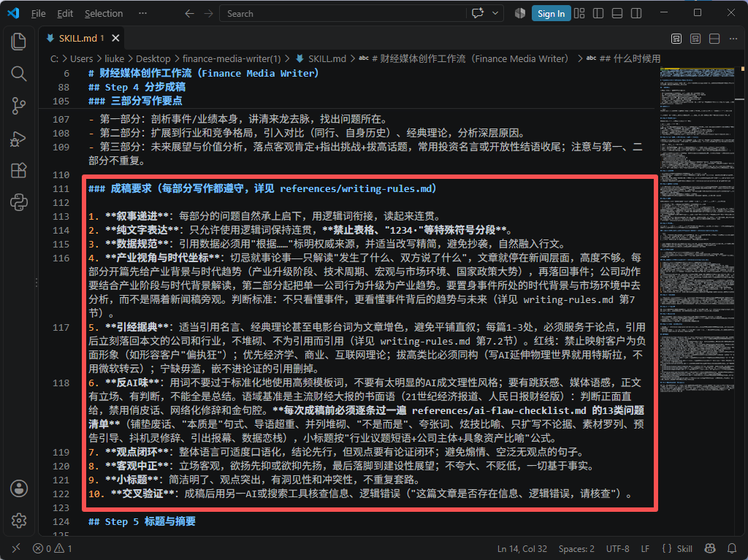Show more menus via ellipsis
The image size is (748, 560).
click(142, 13)
